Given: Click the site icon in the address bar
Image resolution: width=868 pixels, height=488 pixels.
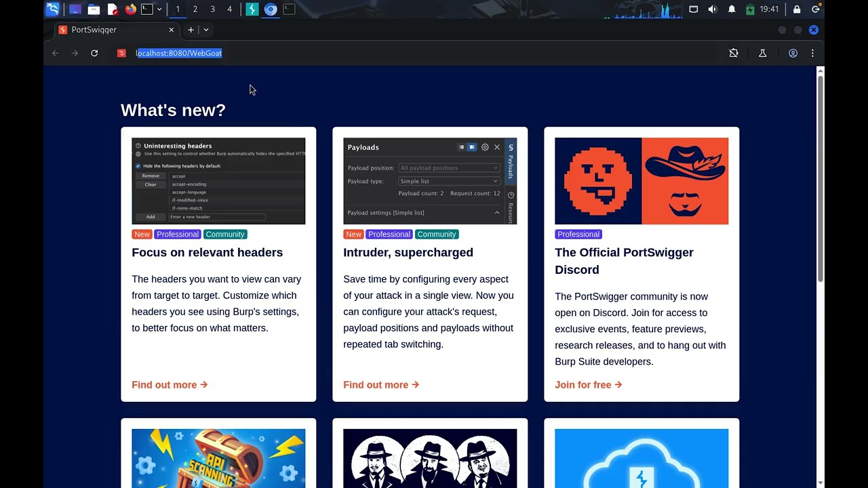Looking at the screenshot, I should point(121,53).
